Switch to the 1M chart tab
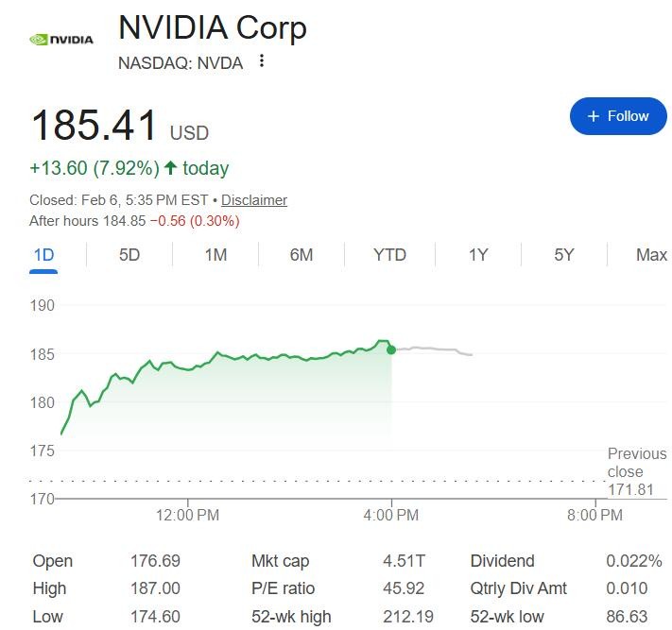Image resolution: width=672 pixels, height=630 pixels. [215, 255]
